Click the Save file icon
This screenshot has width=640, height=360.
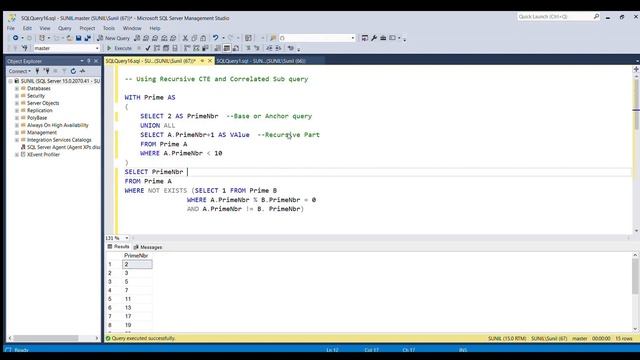(x=78, y=38)
